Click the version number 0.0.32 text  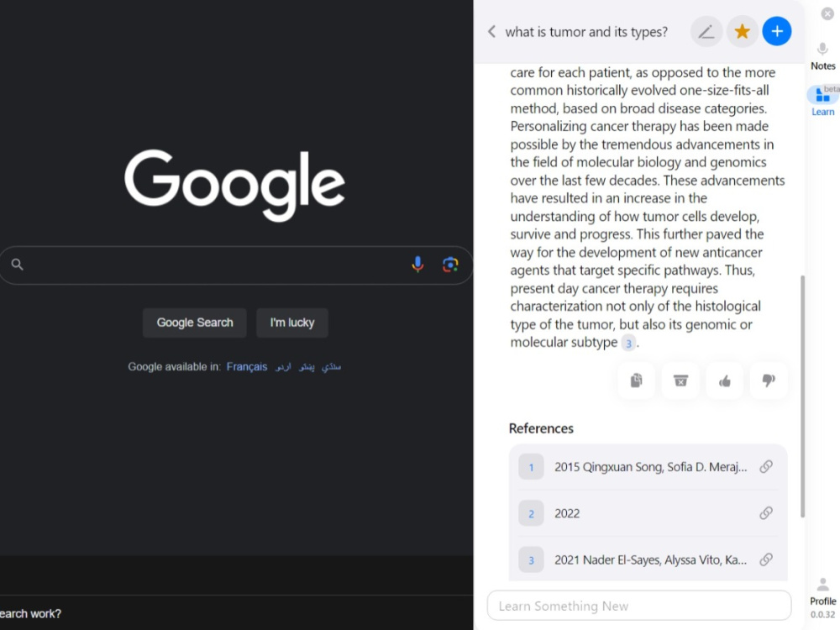823,615
